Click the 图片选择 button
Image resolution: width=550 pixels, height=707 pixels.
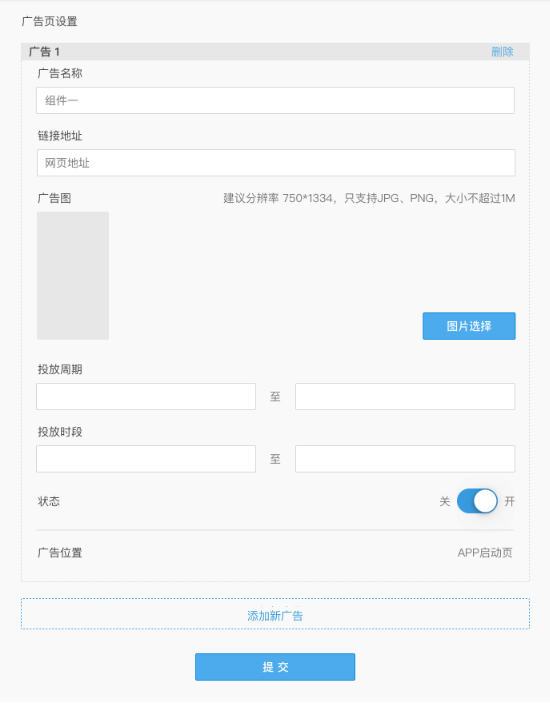click(469, 326)
